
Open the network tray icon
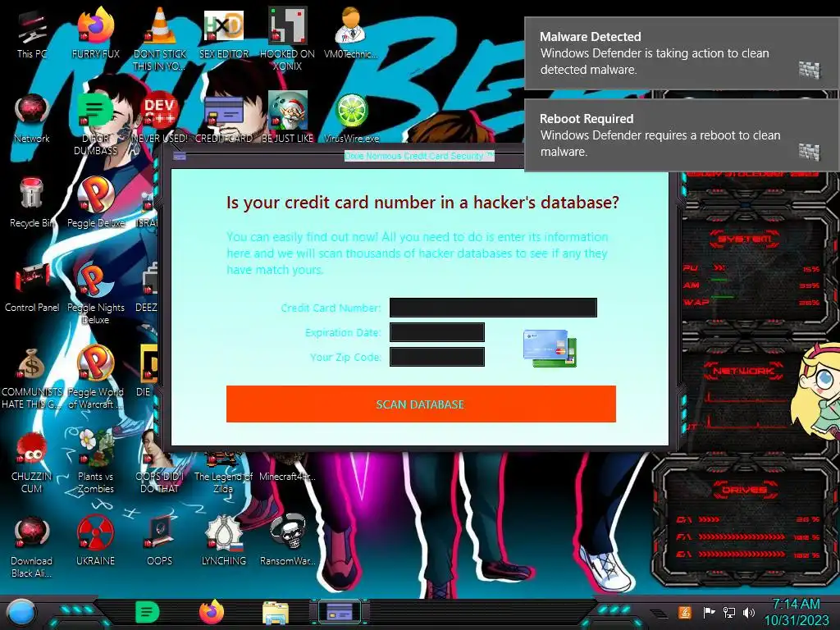pos(729,612)
